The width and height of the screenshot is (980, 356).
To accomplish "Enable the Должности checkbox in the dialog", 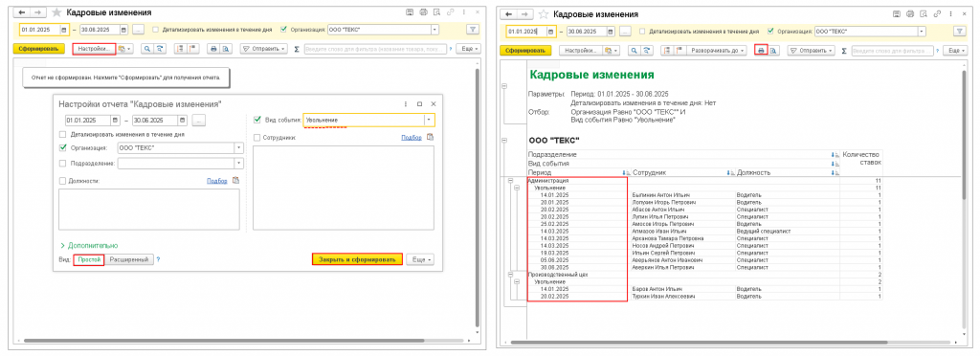I will point(62,181).
